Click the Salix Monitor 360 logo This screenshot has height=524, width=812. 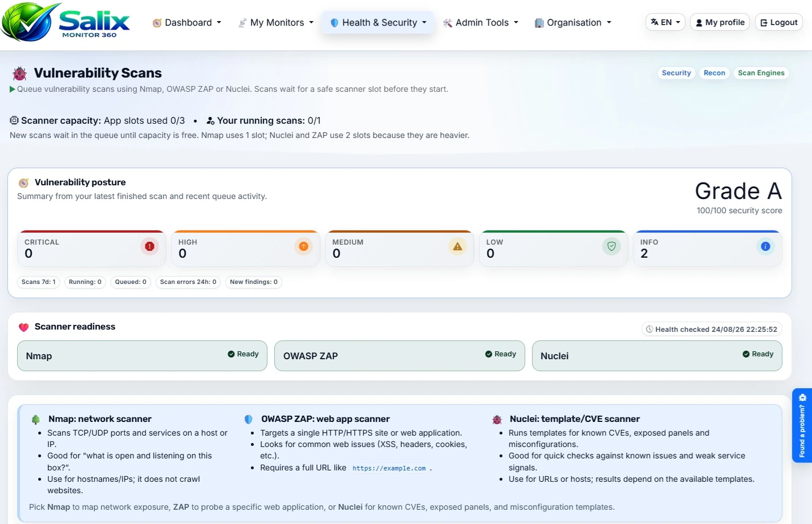click(66, 22)
